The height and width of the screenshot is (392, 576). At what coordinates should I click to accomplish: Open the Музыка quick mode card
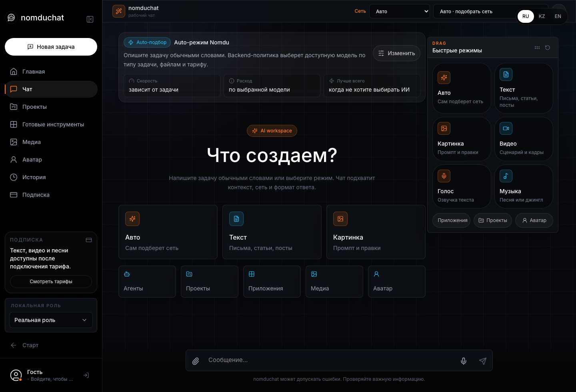[524, 186]
